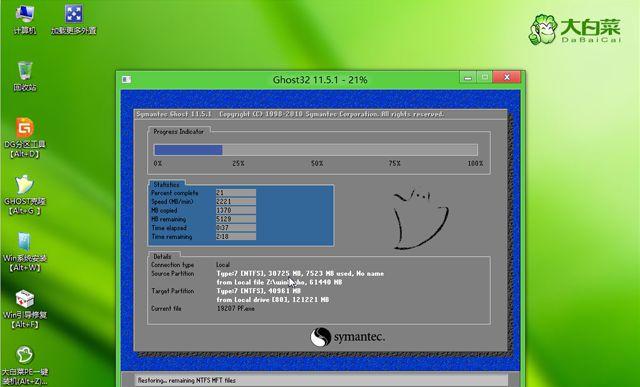Click the Symantec logo in Ghost window
This screenshot has width=640, height=387.
pos(347,337)
